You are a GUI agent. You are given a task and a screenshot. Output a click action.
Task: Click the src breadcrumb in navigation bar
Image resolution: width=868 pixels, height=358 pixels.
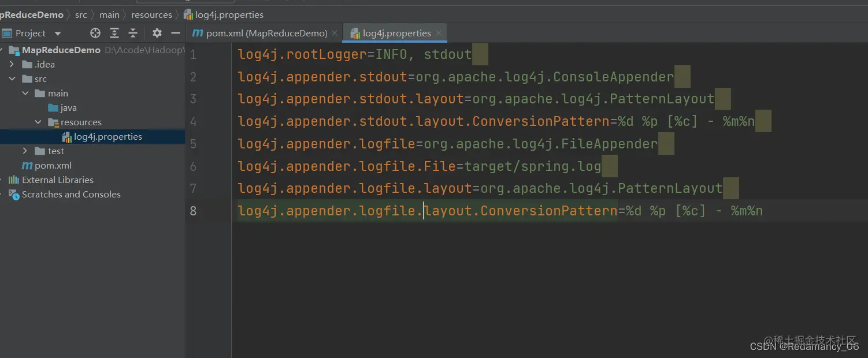(81, 14)
